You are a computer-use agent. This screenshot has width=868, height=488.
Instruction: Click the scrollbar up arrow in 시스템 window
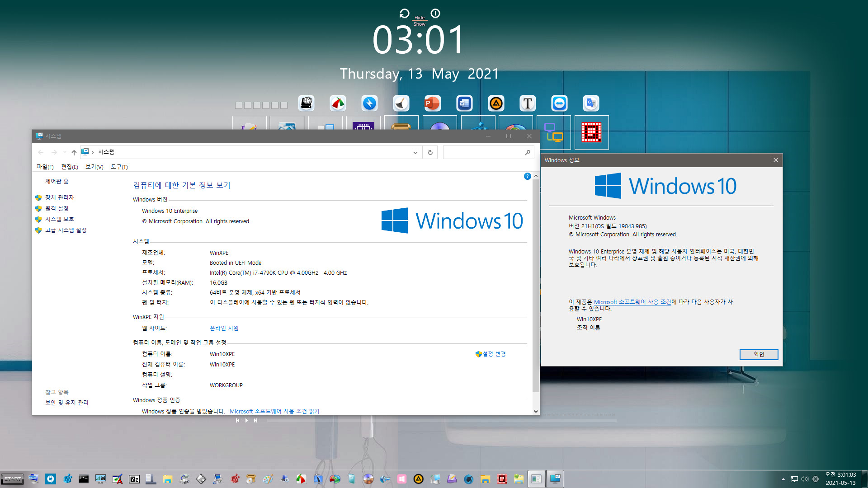coord(536,176)
